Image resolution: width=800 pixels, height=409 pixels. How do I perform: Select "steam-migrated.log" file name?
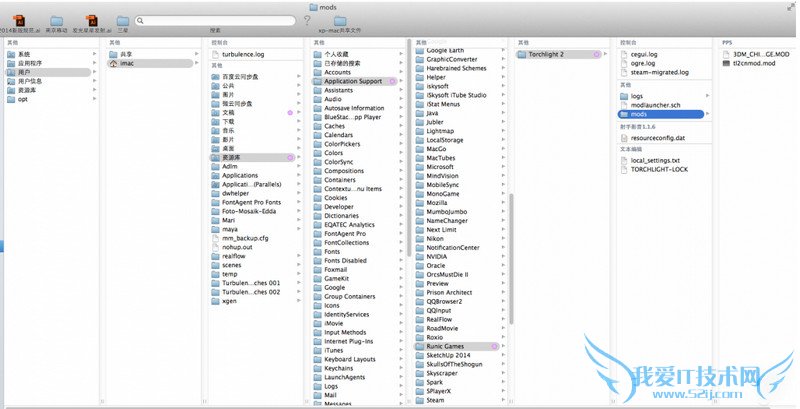(x=660, y=72)
